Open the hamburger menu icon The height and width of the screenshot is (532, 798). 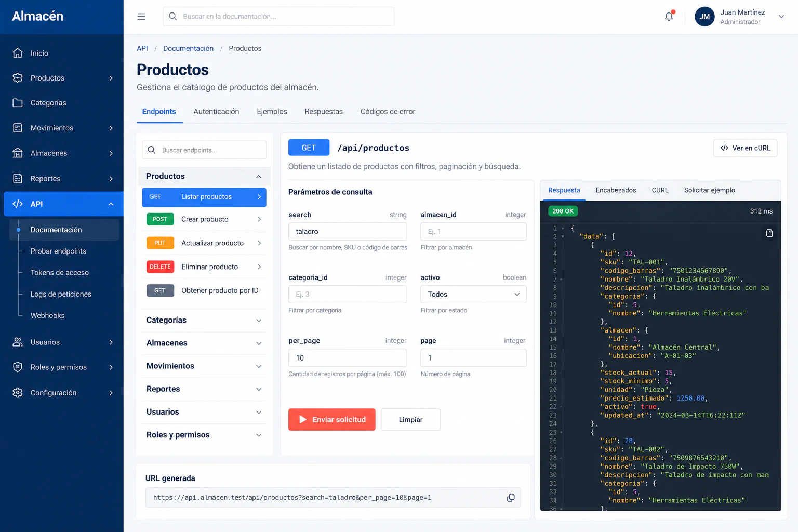click(x=141, y=17)
